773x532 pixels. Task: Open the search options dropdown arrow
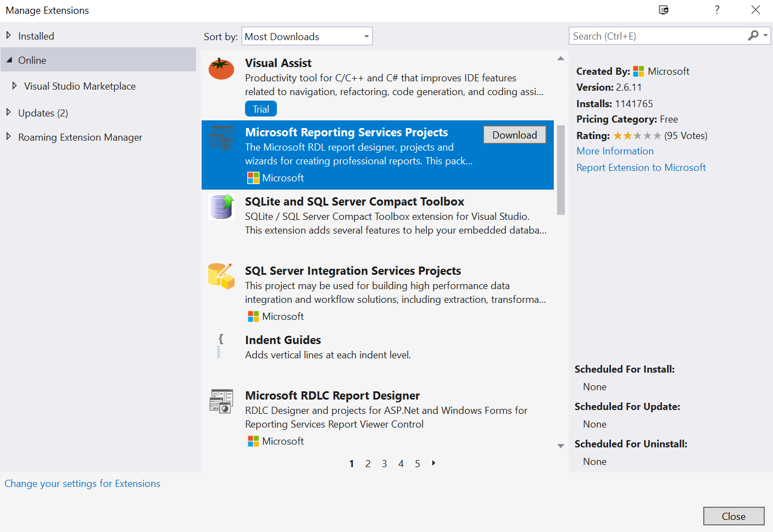click(x=765, y=36)
